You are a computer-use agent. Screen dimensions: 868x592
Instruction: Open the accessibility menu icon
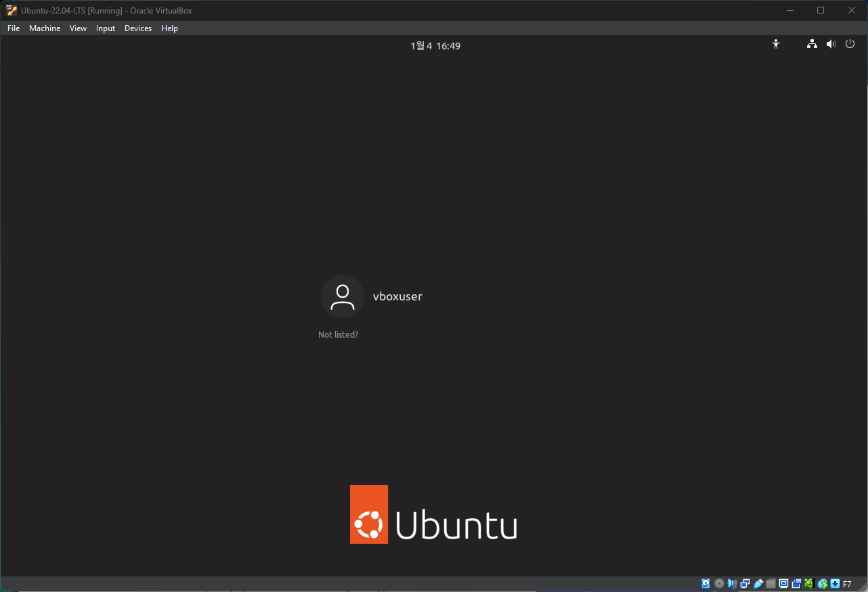pyautogui.click(x=776, y=45)
